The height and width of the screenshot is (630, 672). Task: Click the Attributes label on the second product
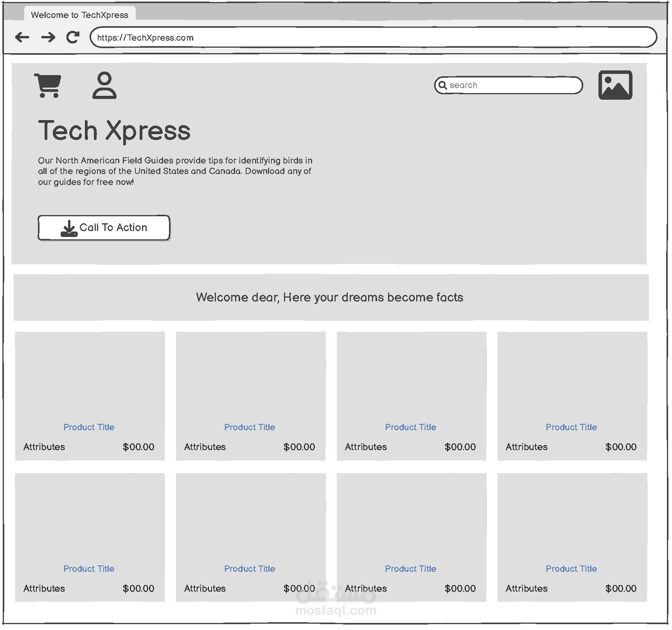205,447
